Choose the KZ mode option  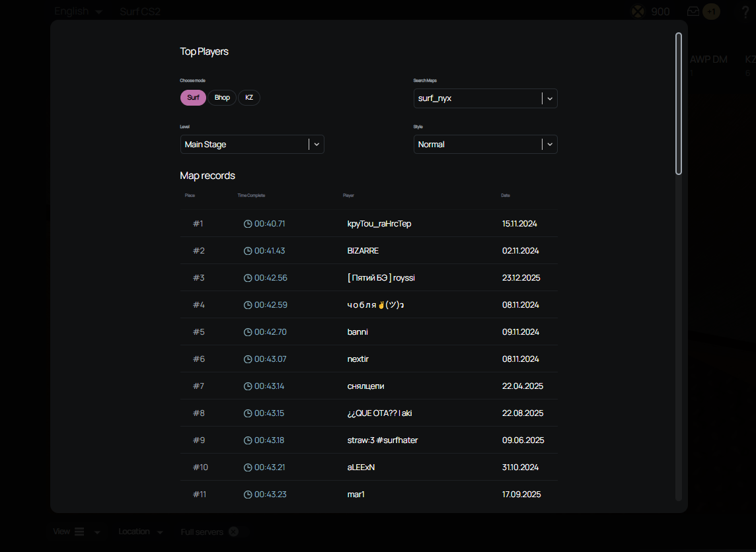coord(249,98)
